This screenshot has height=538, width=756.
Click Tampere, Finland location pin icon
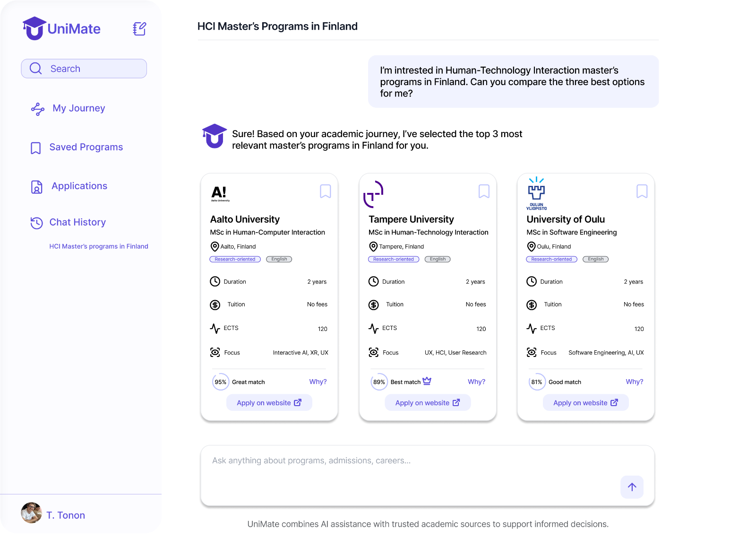373,246
